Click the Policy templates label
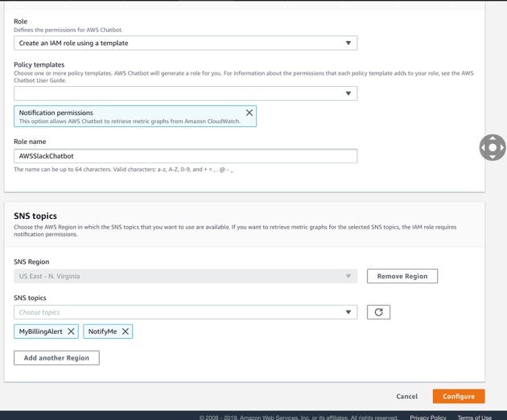 tap(39, 64)
